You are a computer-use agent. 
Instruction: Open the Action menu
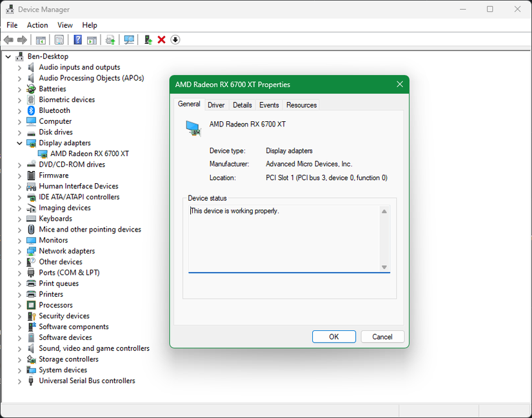click(x=37, y=25)
